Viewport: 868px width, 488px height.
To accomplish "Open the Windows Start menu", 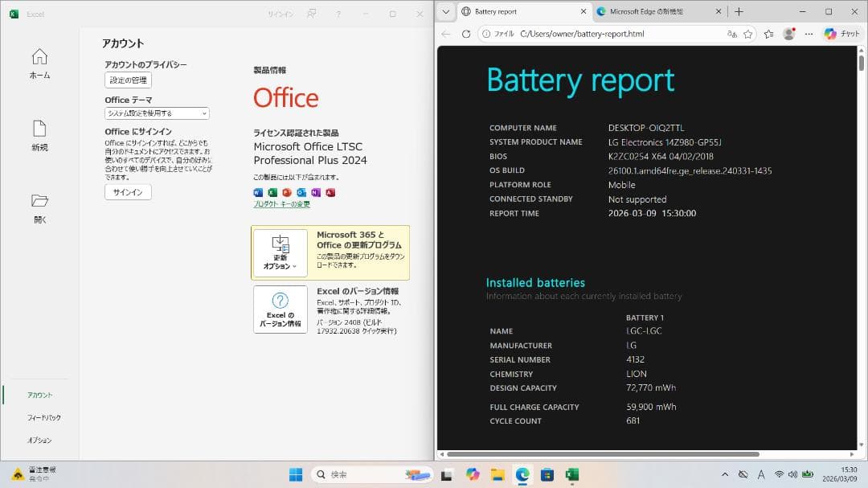I will coord(296,474).
